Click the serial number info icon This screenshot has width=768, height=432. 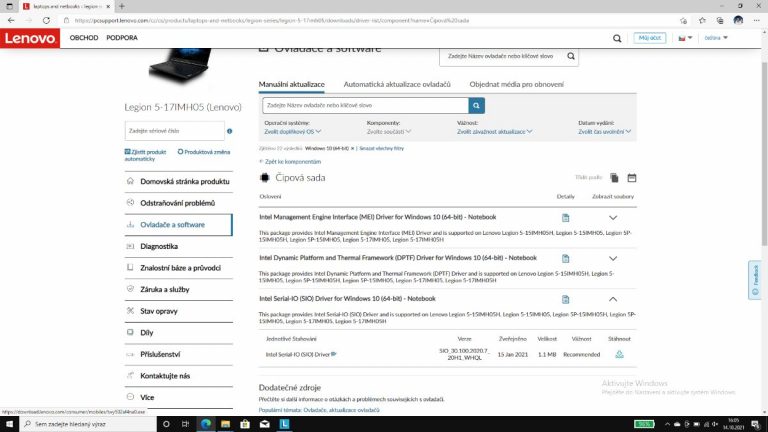tap(229, 131)
